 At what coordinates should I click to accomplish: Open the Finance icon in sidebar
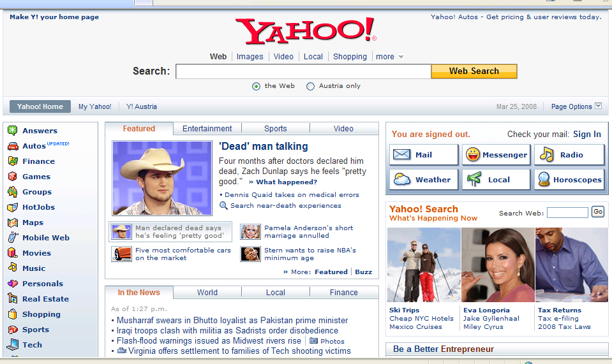point(13,161)
